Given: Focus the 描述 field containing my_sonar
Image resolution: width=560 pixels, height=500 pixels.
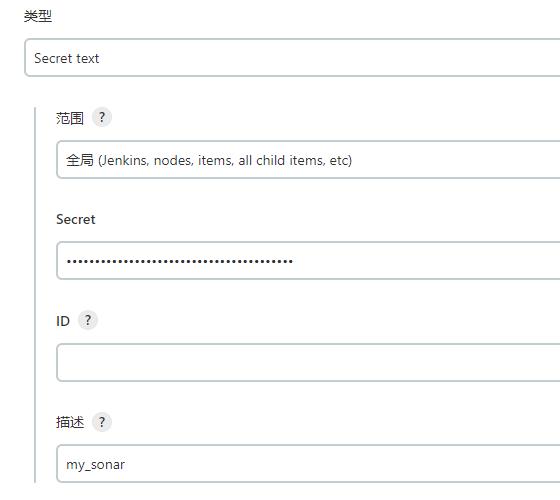Looking at the screenshot, I should point(308,464).
